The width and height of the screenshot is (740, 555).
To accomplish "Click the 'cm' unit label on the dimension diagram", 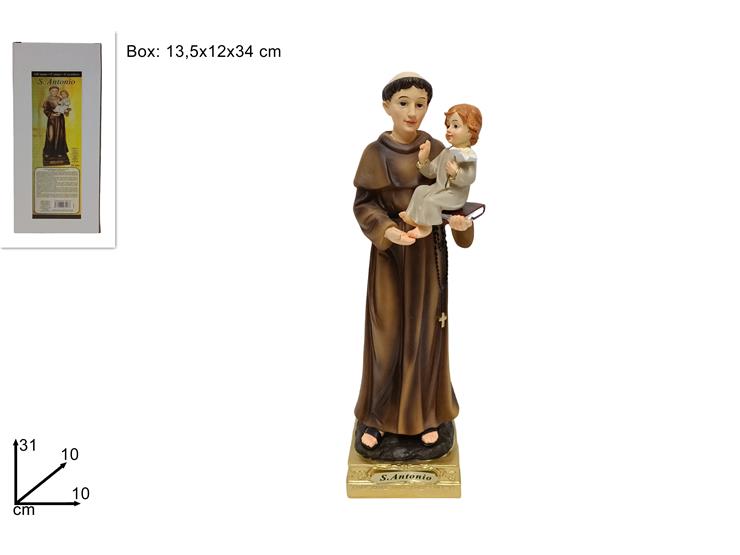I will point(24,510).
